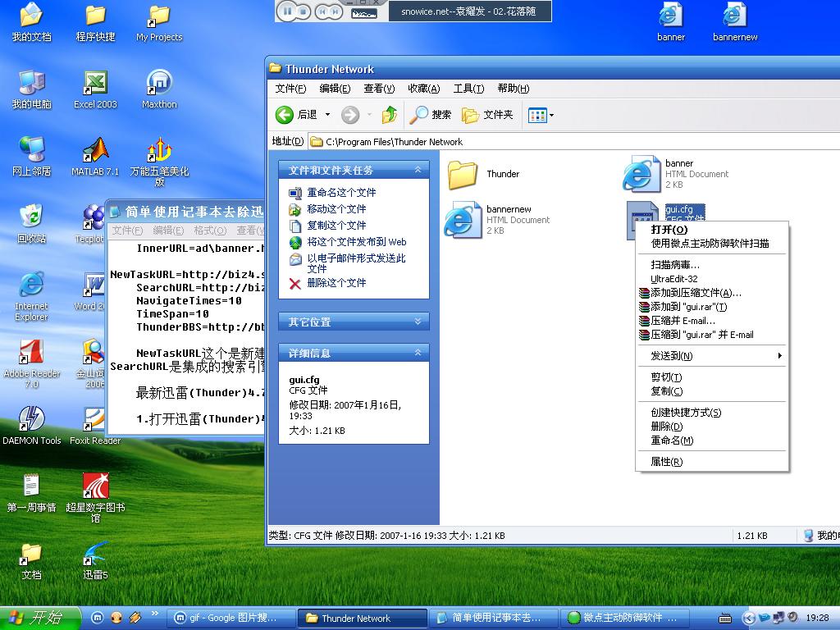Pause the media player mini bar

(286, 11)
